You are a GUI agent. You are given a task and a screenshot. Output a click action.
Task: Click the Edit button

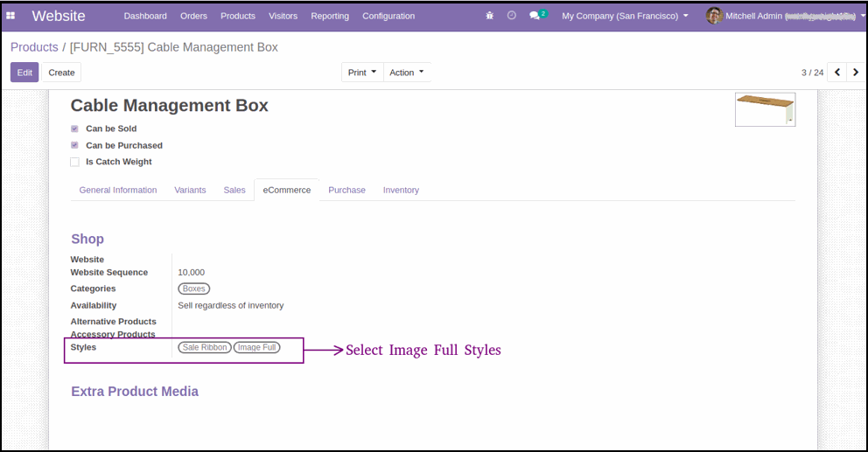tap(24, 73)
